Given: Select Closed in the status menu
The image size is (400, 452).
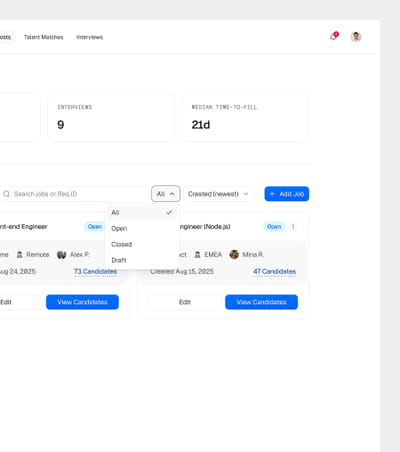Looking at the screenshot, I should 142,244.
